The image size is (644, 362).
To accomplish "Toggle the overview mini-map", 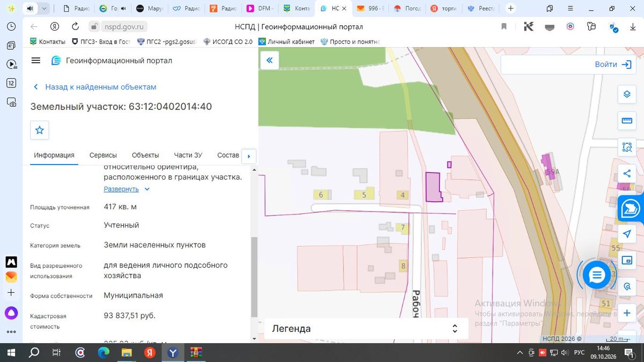I will [627, 260].
